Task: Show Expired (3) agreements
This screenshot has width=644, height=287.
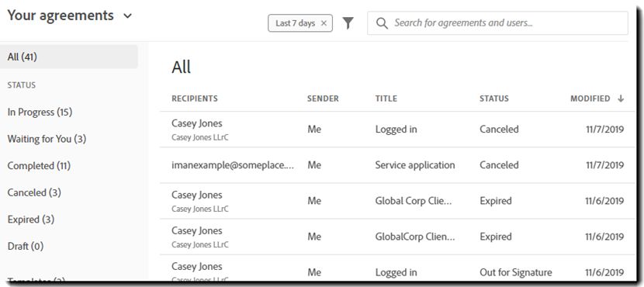Action: pos(31,220)
